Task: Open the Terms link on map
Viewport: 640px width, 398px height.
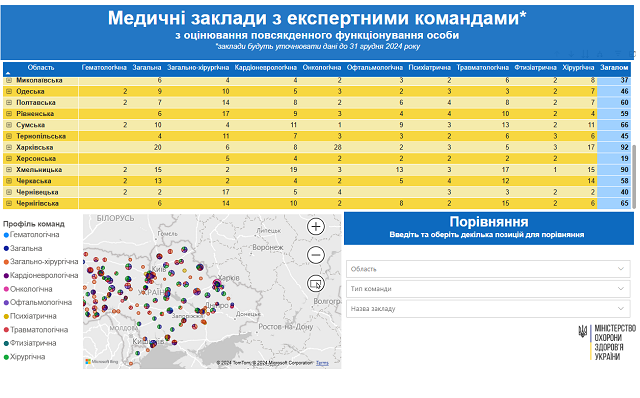Action: [322, 363]
